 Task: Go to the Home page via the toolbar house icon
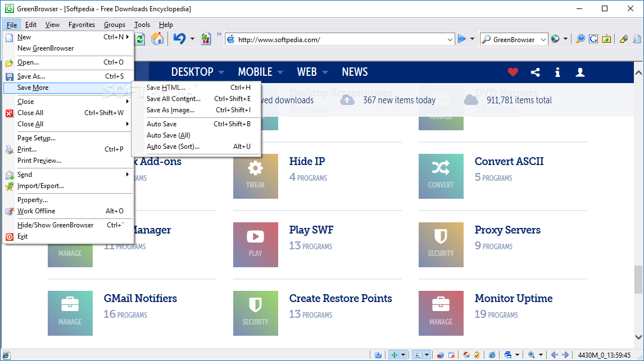coord(157,39)
